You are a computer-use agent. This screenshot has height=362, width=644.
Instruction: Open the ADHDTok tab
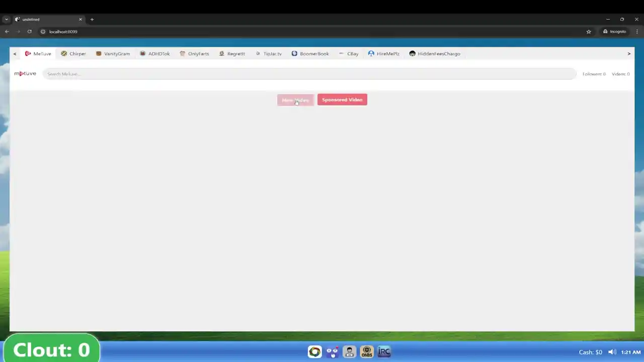click(155, 54)
